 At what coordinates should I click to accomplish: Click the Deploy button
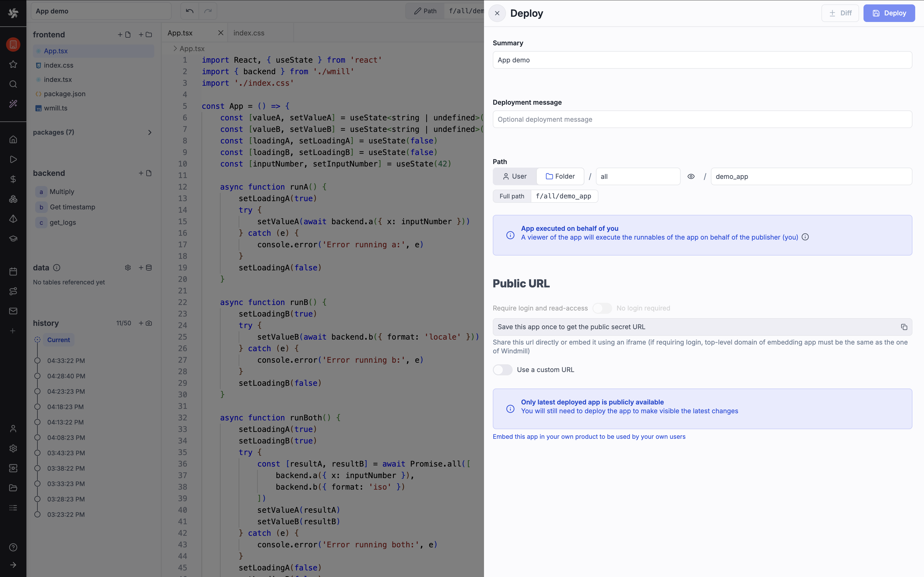[x=889, y=13]
